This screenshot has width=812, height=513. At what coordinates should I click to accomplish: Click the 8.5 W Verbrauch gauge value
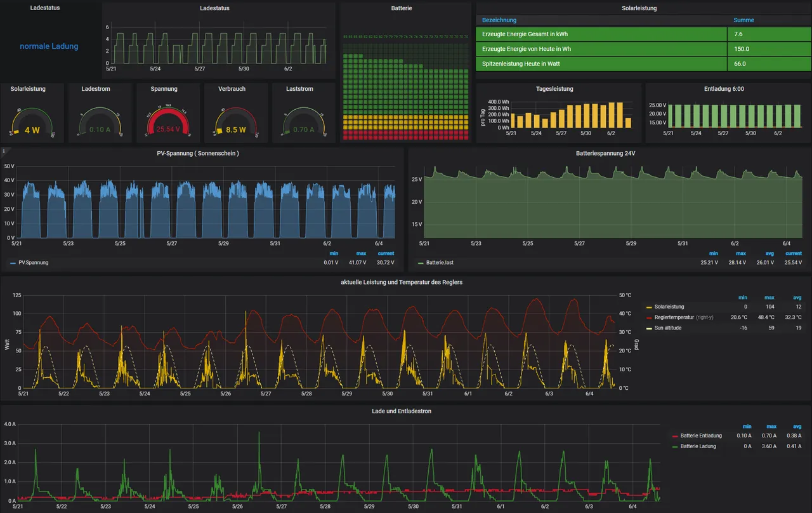(x=236, y=130)
